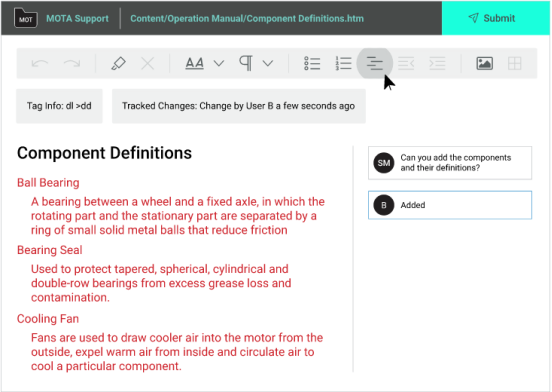Click the X clear formatting icon
552x392 pixels.
coord(148,64)
